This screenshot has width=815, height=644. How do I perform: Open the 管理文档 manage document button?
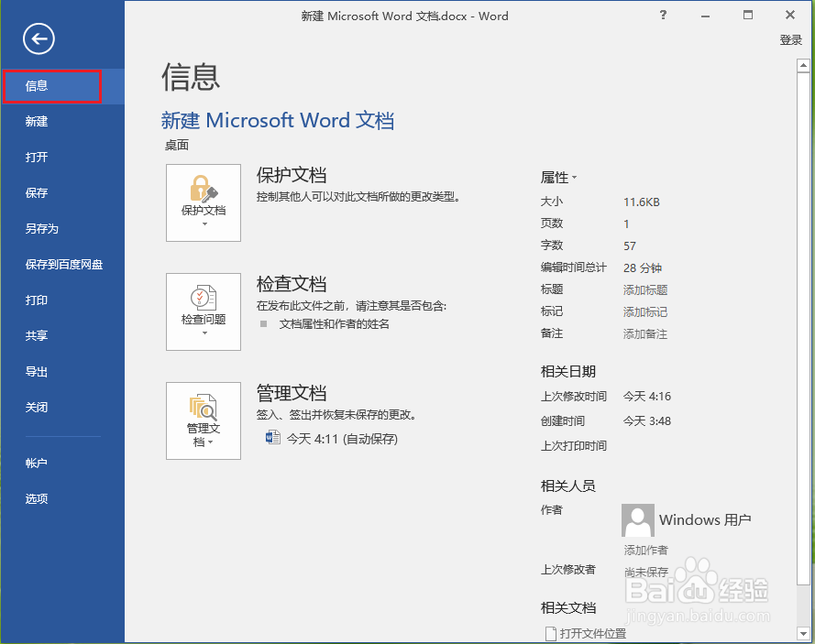204,421
